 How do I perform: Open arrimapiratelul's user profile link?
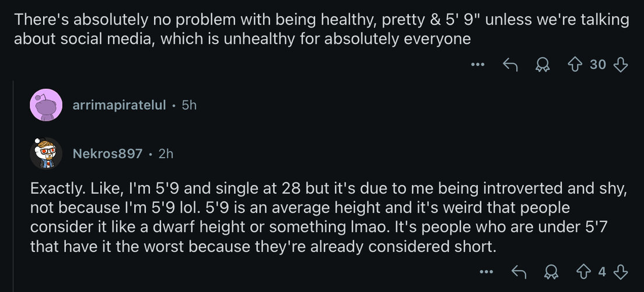coord(119,105)
